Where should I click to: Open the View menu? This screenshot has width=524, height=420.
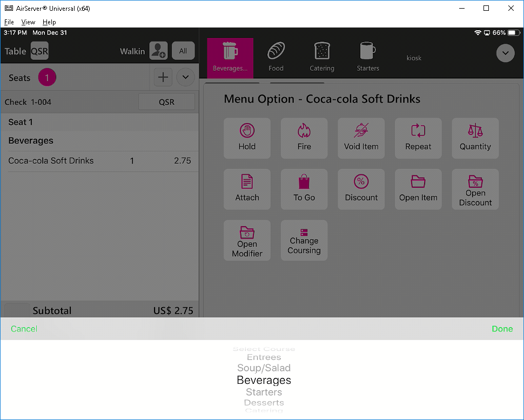(28, 22)
